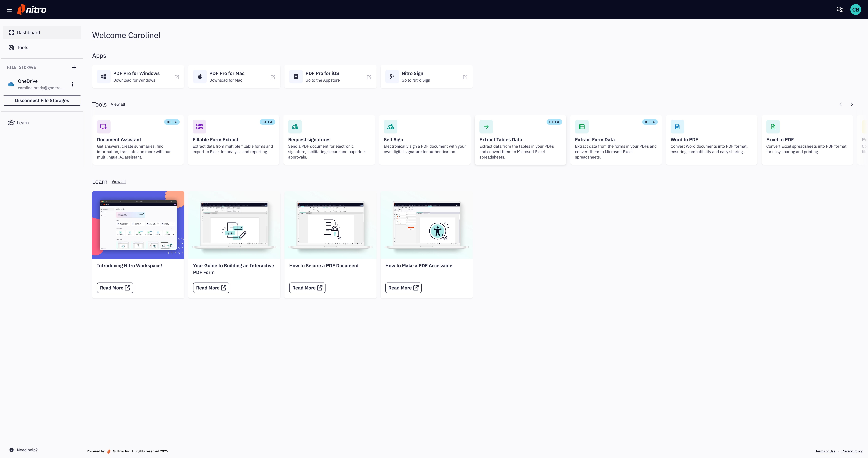Open the chat feedback icon
Image resolution: width=868 pixels, height=458 pixels.
pyautogui.click(x=840, y=9)
